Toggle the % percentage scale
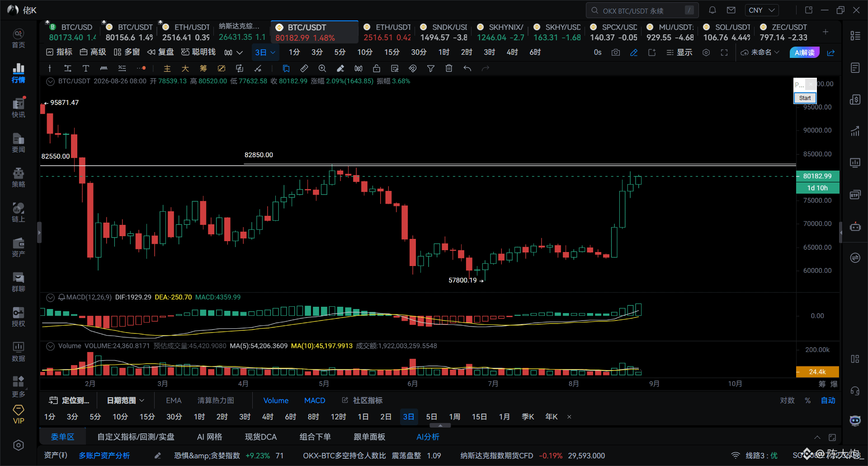868x466 pixels. (x=807, y=400)
